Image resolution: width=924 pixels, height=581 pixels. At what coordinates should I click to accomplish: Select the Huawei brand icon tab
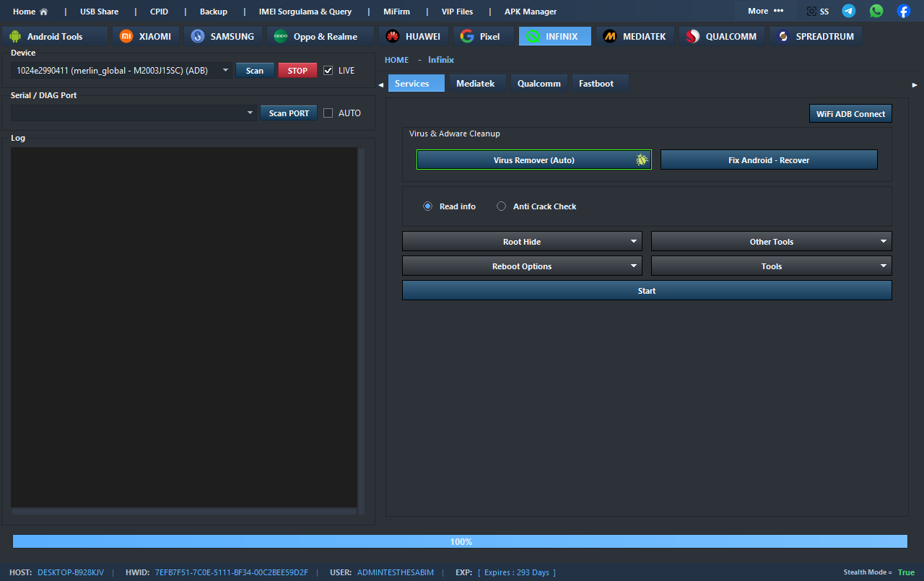(414, 36)
